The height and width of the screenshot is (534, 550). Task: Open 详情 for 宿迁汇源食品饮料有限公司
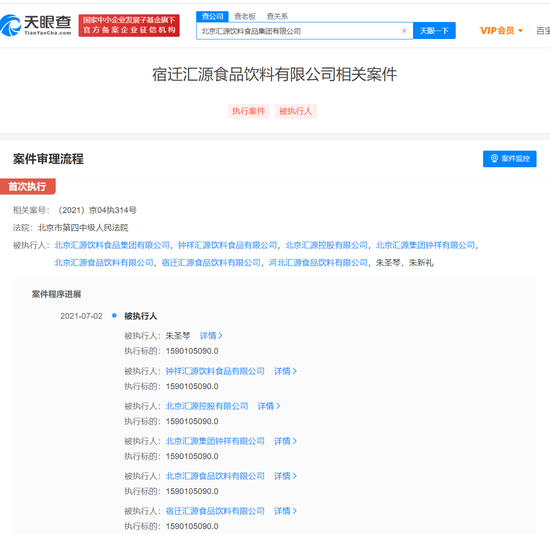click(285, 511)
